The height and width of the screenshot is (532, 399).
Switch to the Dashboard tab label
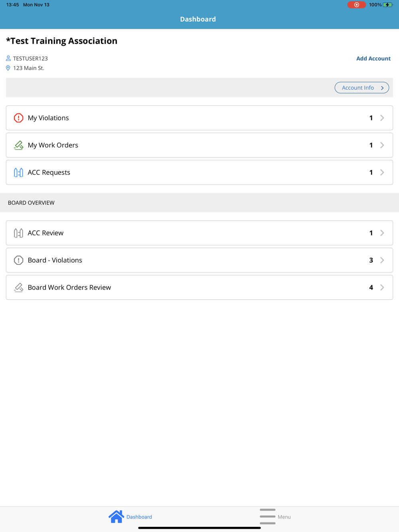(x=139, y=517)
